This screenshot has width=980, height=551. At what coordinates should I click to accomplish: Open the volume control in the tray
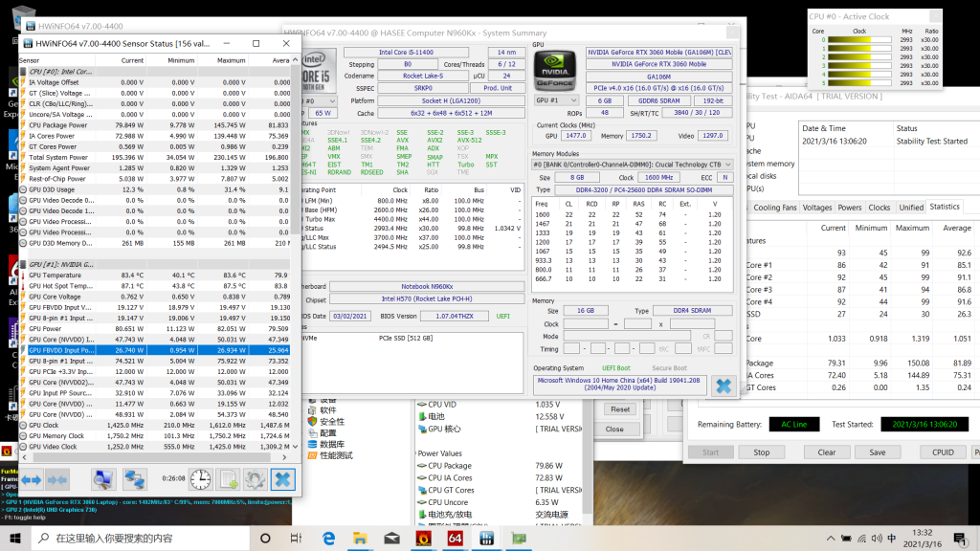(x=877, y=539)
